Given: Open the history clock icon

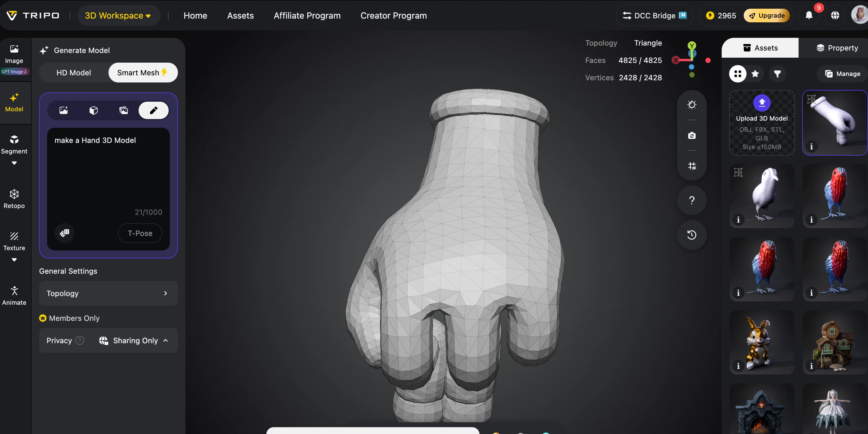Looking at the screenshot, I should click(x=692, y=235).
